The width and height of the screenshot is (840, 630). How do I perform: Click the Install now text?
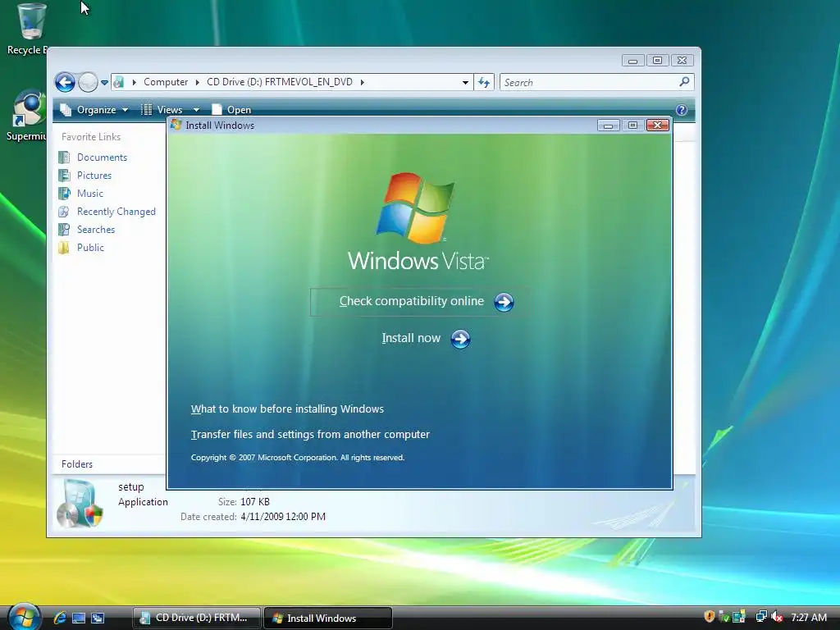point(411,338)
